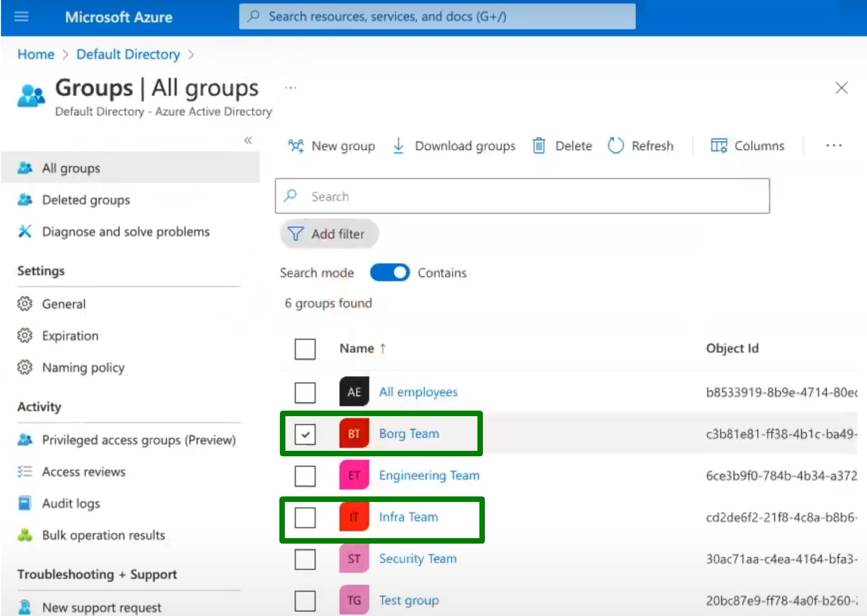Click the Download groups arrow icon
This screenshot has height=616, width=867.
[x=398, y=146]
